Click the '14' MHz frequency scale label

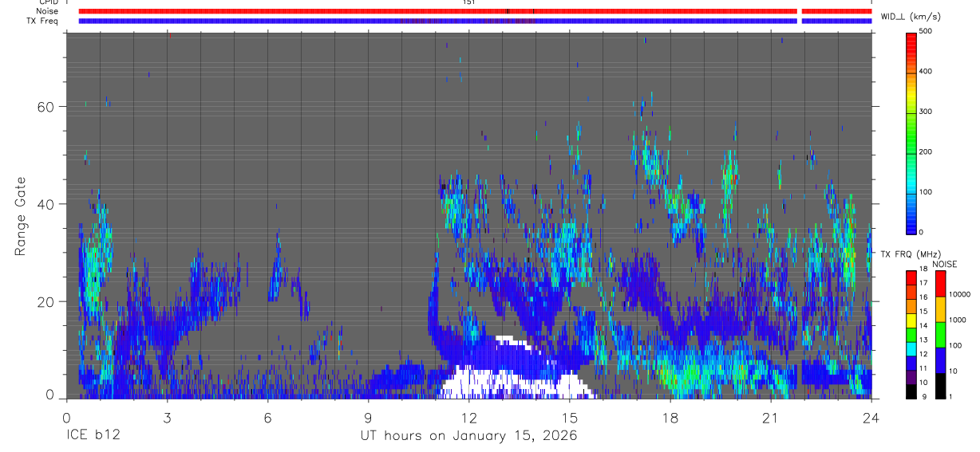coord(923,326)
